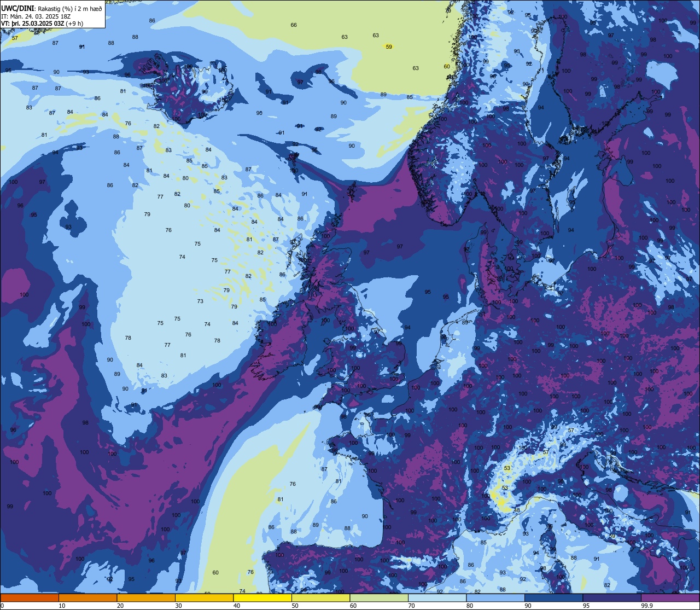Click the purple legend swatch above 99.9
The height and width of the screenshot is (610, 700).
point(670,597)
